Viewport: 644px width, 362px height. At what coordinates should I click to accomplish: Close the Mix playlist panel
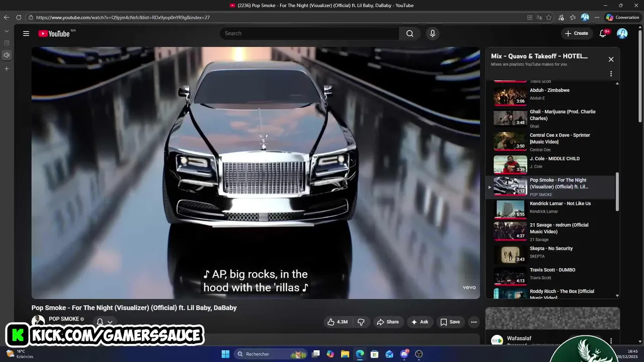click(611, 59)
